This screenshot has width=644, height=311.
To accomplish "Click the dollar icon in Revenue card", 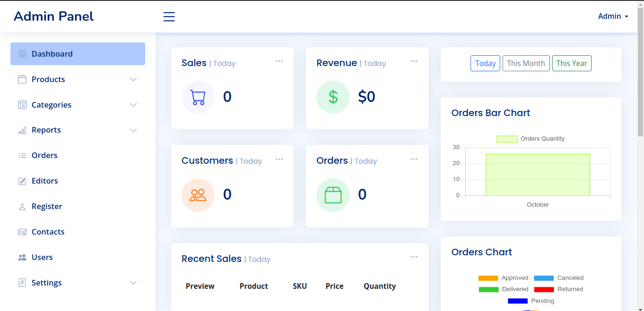I will [333, 97].
